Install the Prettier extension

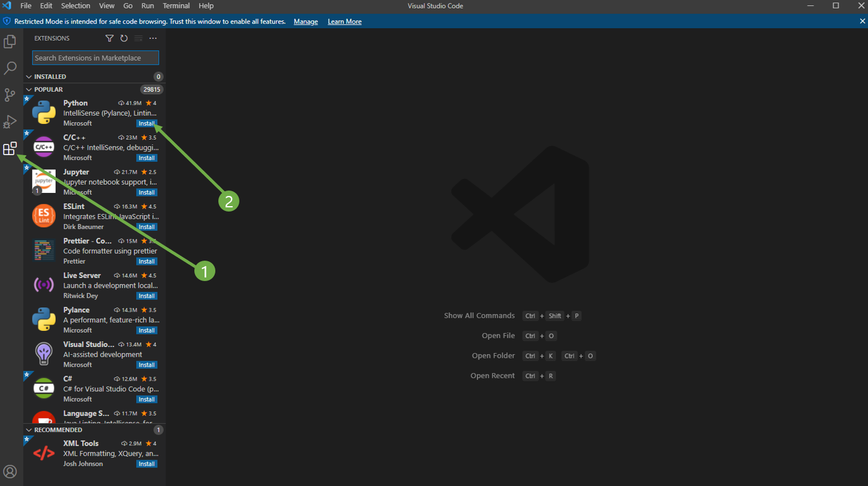[146, 261]
